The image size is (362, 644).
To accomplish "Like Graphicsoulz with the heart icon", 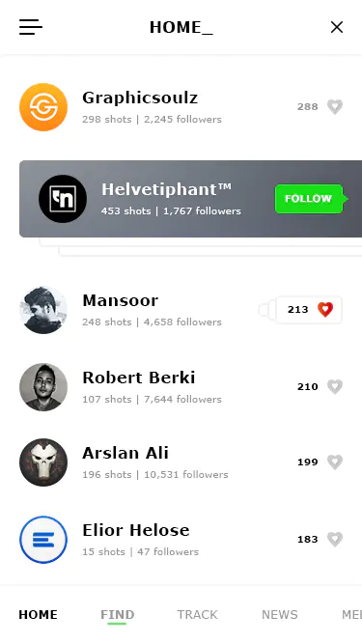I will pos(335,107).
